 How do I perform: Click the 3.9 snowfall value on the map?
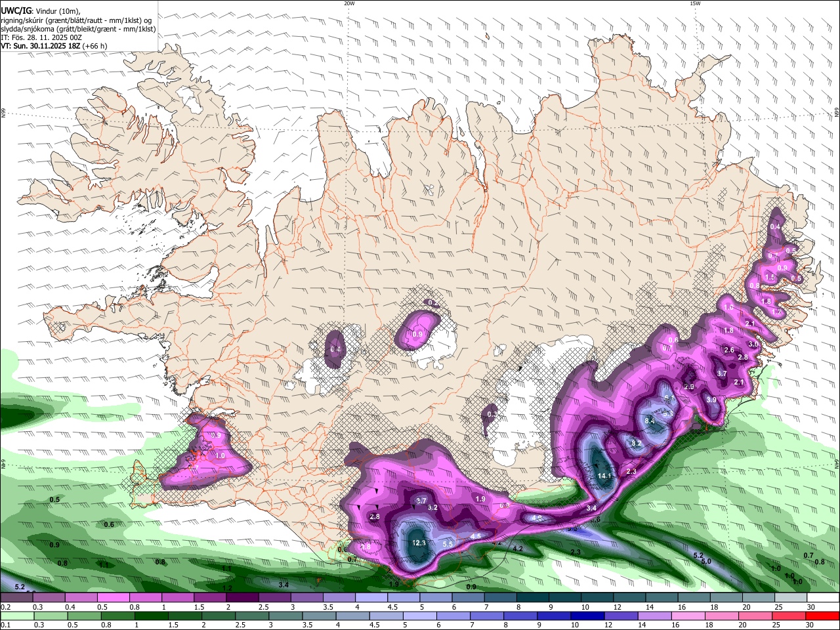tap(711, 400)
